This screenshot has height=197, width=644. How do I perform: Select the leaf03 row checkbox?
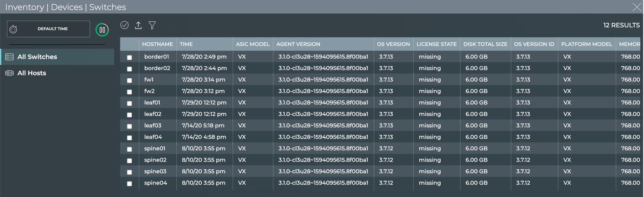tap(130, 126)
